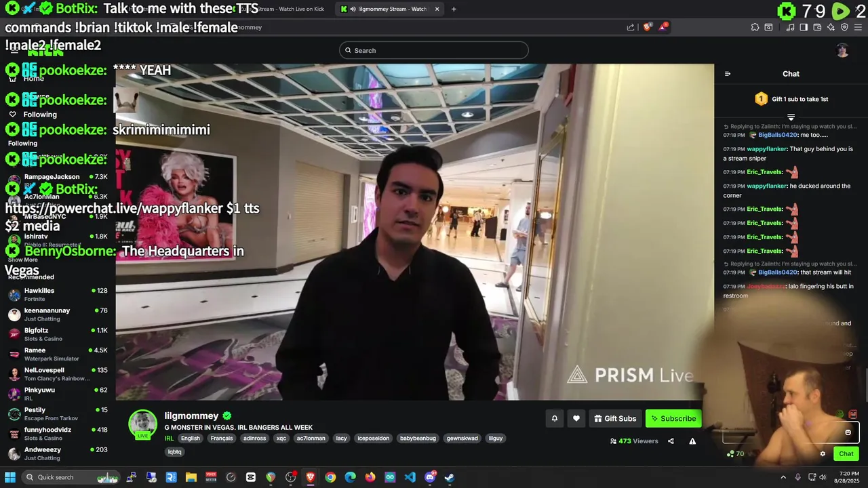Open Ramee channel in sidebar
Viewport: 868px width, 488px height.
(58, 354)
